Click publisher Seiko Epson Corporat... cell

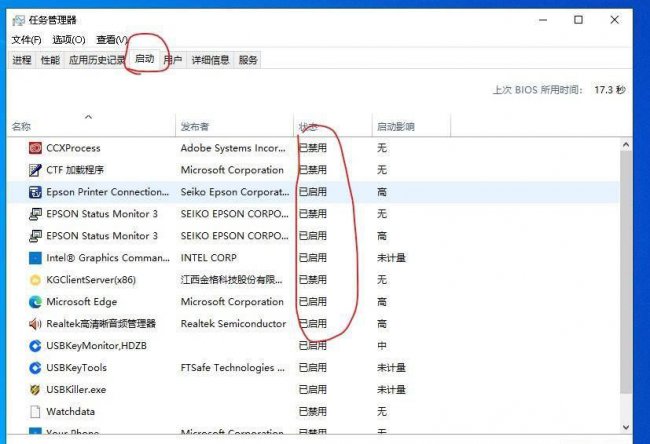tap(235, 192)
